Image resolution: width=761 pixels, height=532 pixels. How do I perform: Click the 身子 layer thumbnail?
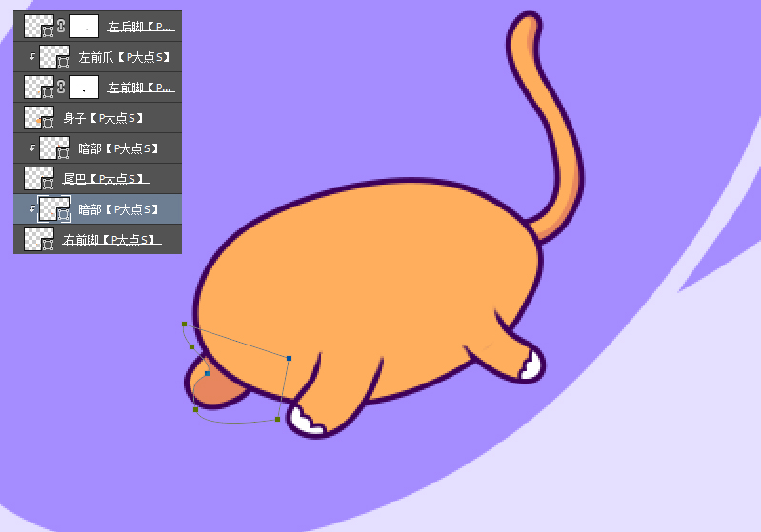39,118
